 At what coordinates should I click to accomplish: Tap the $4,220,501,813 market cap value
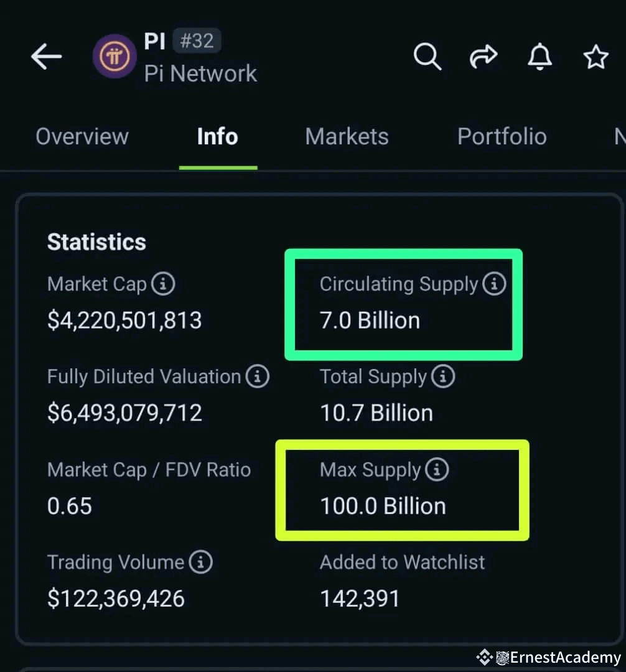click(124, 320)
